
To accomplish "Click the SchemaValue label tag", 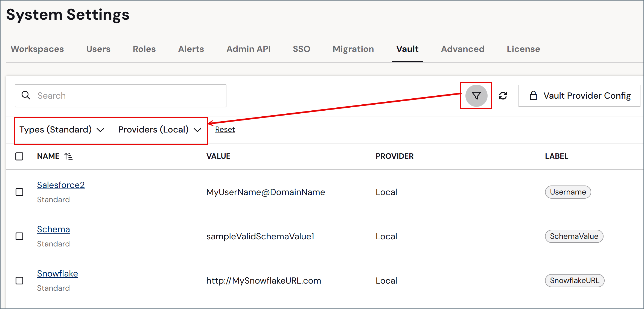I will coord(574,236).
